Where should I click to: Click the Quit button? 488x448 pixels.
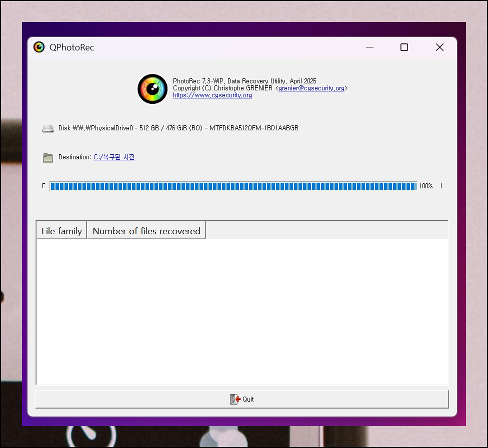242,399
